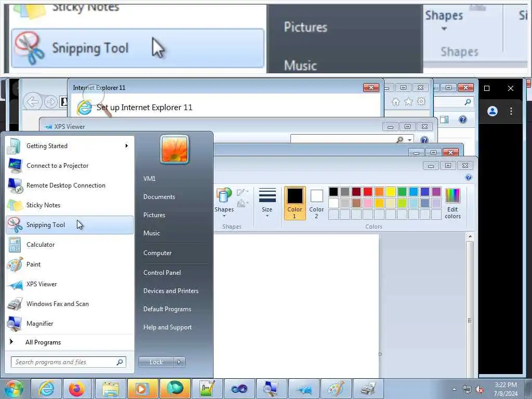
Task: Pick the red color swatch in Paint
Action: (x=368, y=192)
